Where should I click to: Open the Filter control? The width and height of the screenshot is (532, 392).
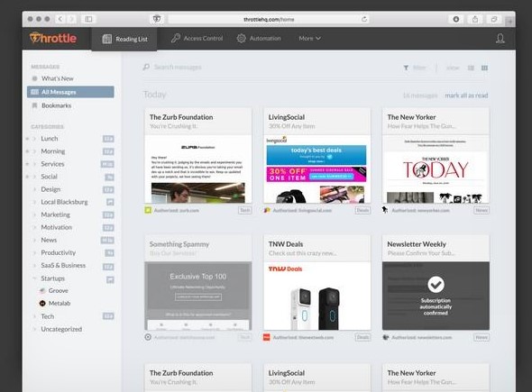pos(415,68)
